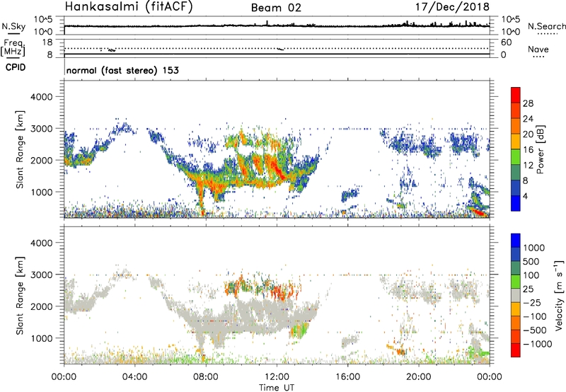566x392 pixels.
Task: Pick the bright blue bottom Power colorbar segment
Action: click(516, 203)
